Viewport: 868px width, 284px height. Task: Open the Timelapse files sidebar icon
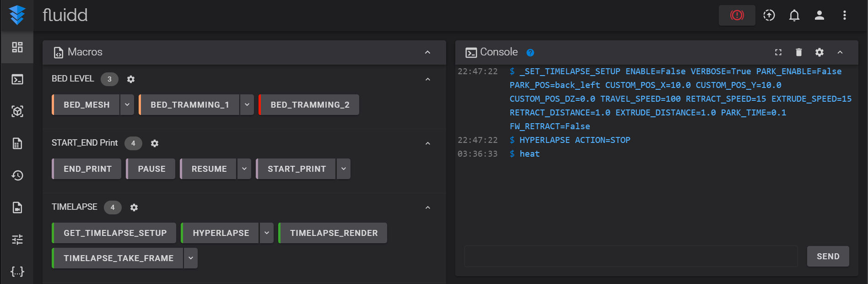point(17,208)
